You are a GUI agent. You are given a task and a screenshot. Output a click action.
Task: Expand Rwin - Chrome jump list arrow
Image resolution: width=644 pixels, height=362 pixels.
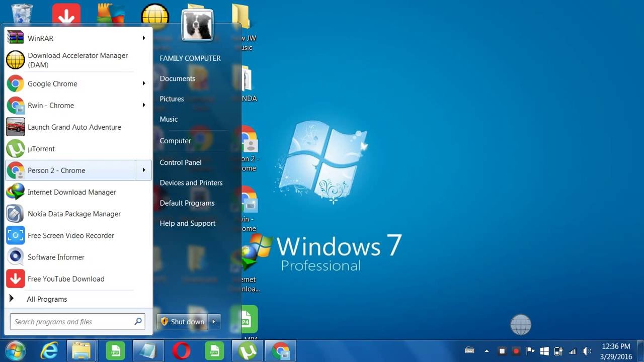coord(143,105)
